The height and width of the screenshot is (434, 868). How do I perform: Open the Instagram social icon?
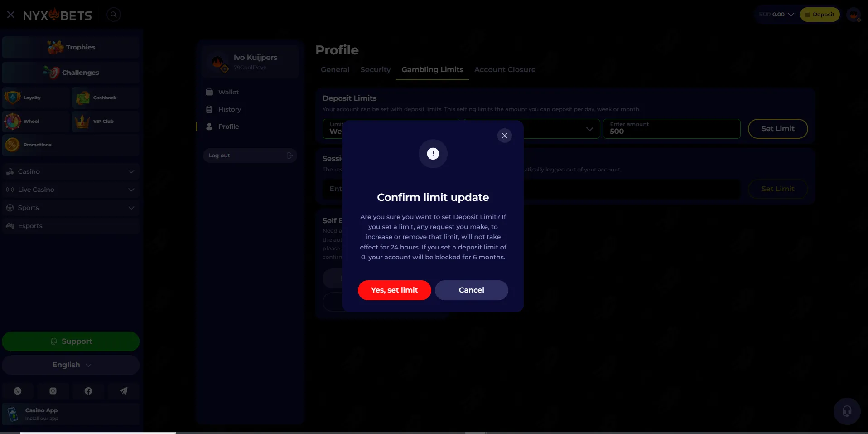[x=53, y=391]
